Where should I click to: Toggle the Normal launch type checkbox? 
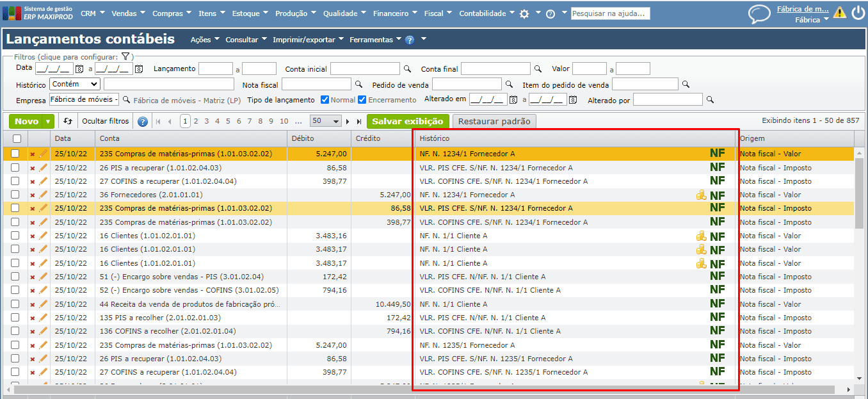[x=325, y=100]
